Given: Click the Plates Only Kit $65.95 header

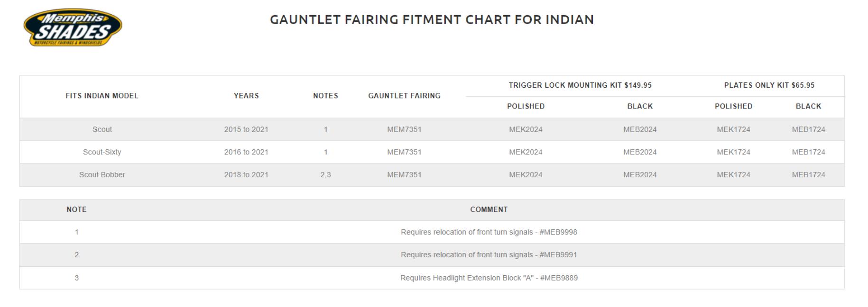Looking at the screenshot, I should (x=769, y=85).
